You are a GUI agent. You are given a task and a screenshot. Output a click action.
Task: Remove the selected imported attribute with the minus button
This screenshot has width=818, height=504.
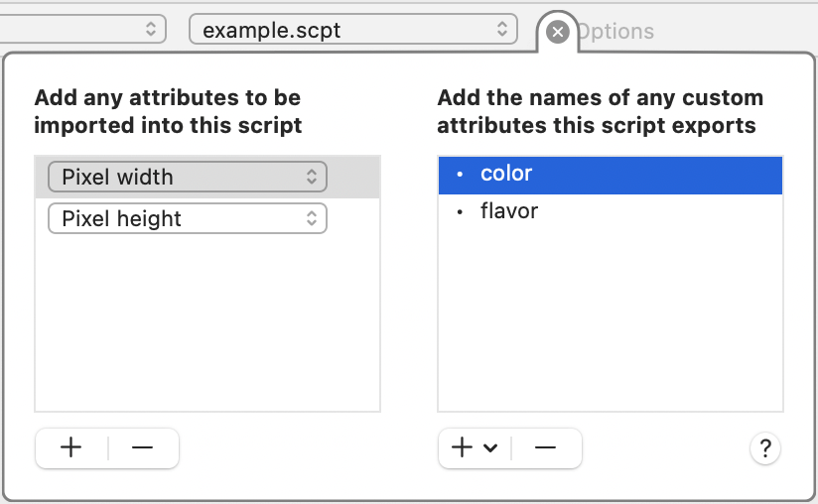pos(142,447)
